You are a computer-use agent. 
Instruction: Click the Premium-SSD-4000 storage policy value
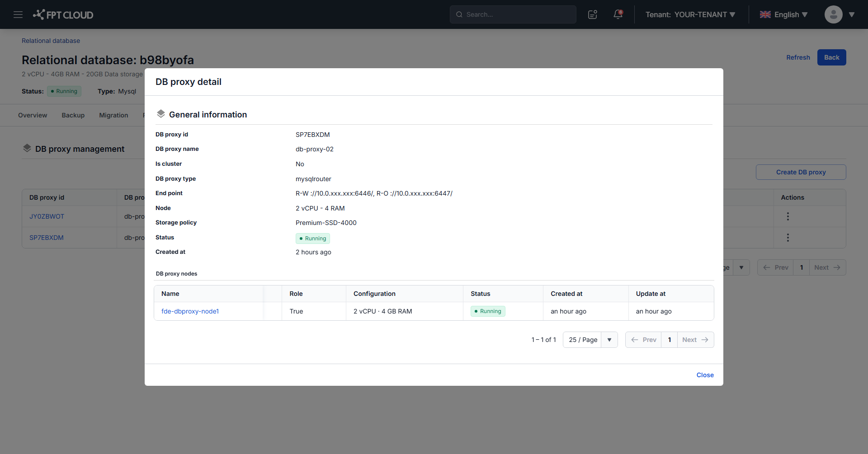pos(326,223)
